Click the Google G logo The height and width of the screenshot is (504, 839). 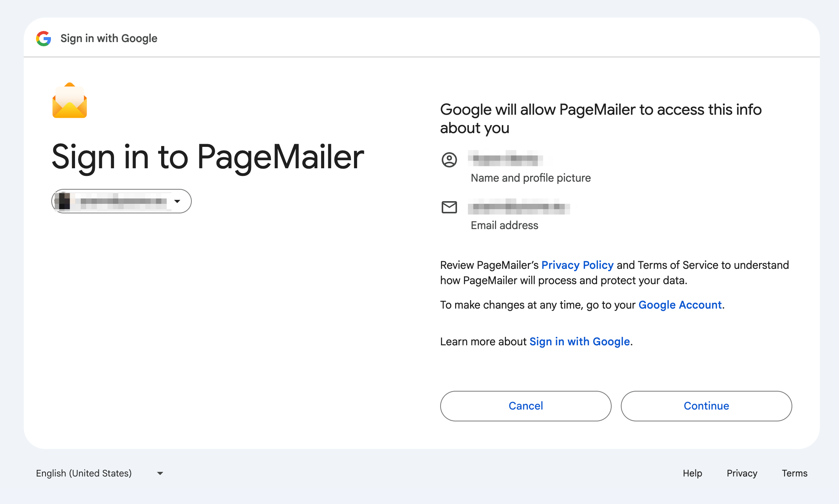click(44, 39)
